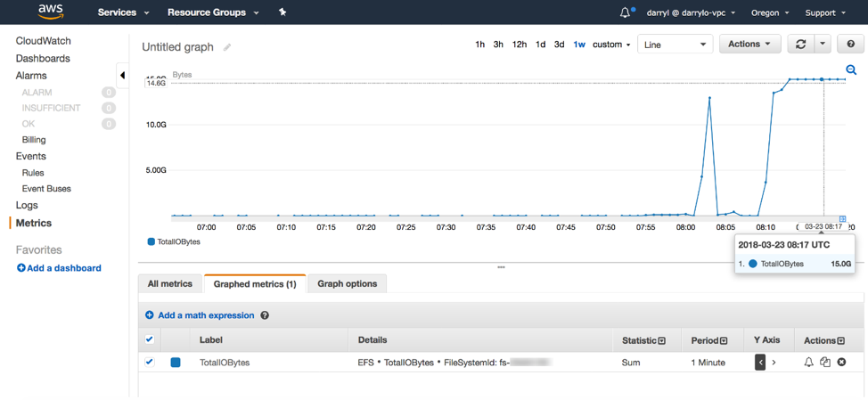Viewport: 868px width, 400px height.
Task: Collapse the left navigation sidebar arrow
Action: click(x=122, y=75)
